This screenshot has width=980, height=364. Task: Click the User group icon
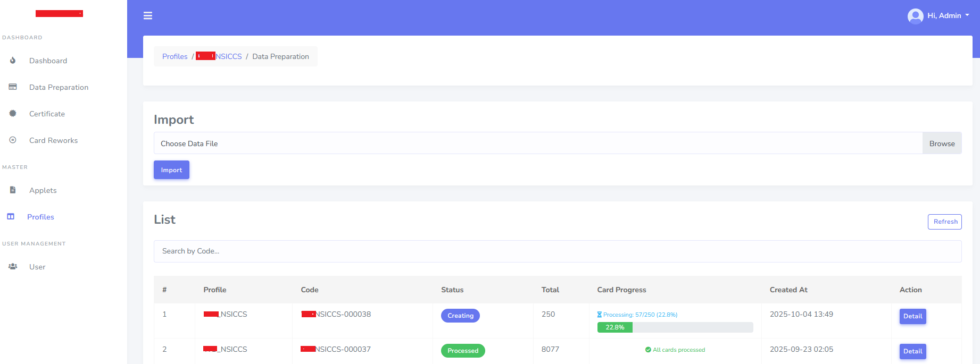pyautogui.click(x=13, y=267)
